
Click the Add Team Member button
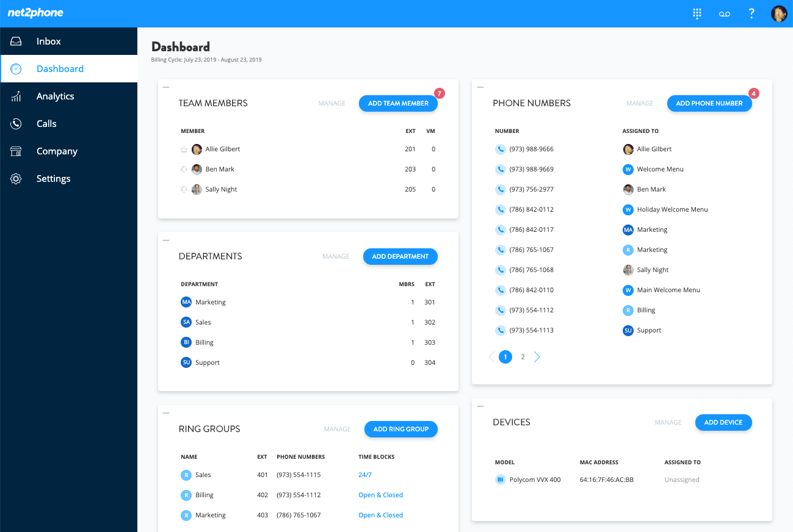click(398, 103)
